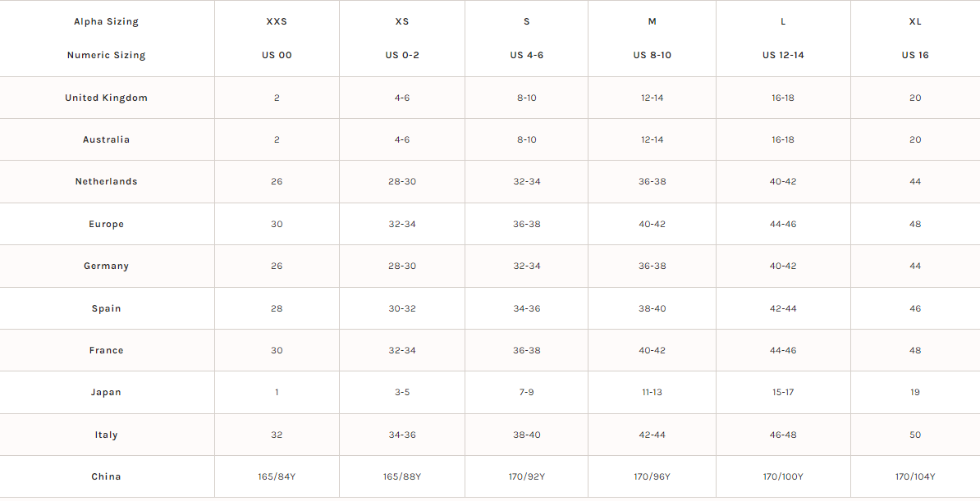Select the Alpha Sizing header label
This screenshot has width=980, height=501.
pos(107,21)
